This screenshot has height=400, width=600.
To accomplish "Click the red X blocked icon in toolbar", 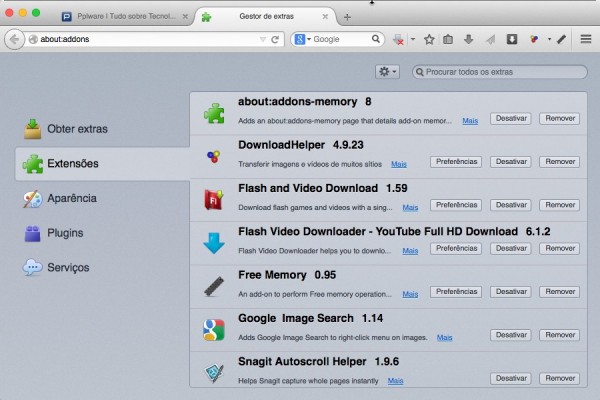I will point(398,39).
